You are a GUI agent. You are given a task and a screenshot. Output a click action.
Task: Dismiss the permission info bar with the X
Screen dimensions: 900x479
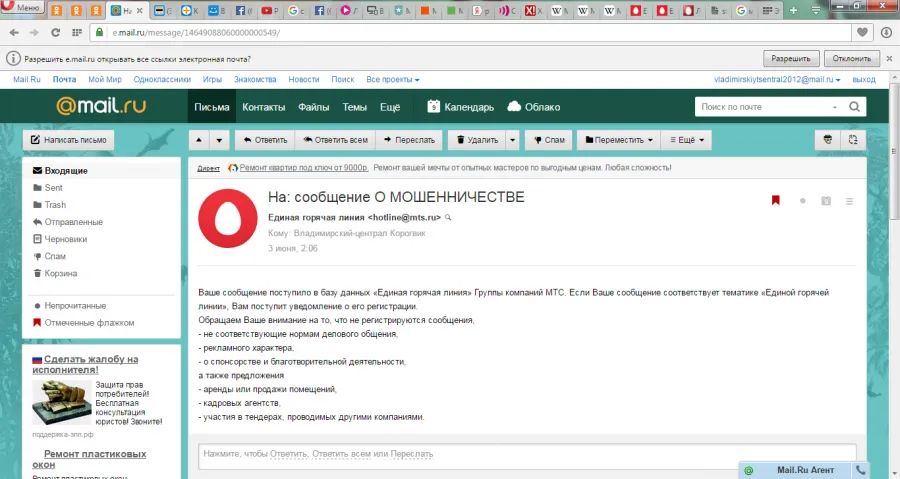click(x=889, y=59)
